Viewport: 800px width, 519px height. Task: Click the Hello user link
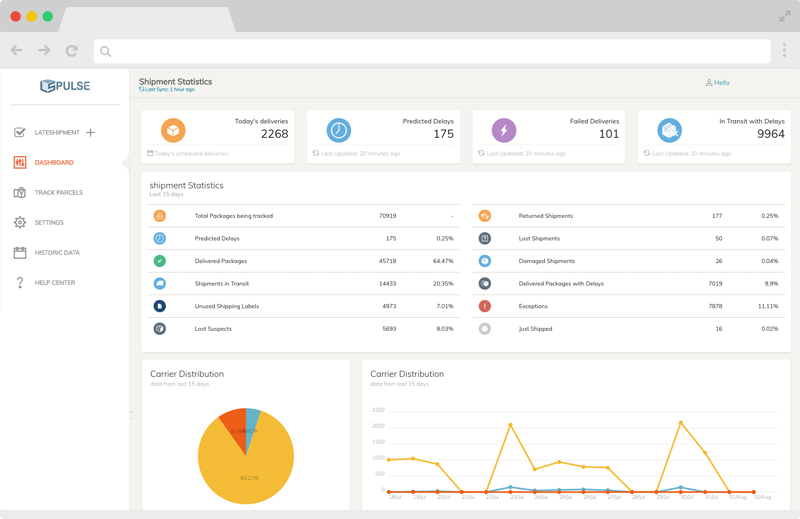(717, 83)
